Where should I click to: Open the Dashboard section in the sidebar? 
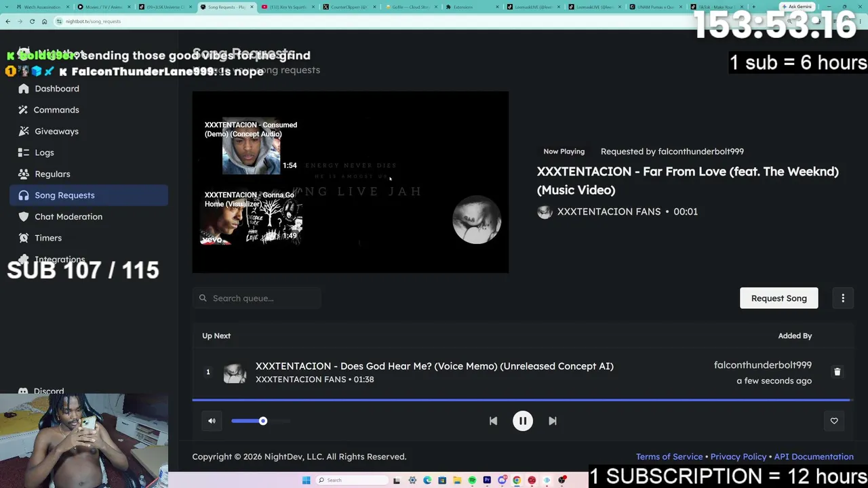click(x=89, y=89)
